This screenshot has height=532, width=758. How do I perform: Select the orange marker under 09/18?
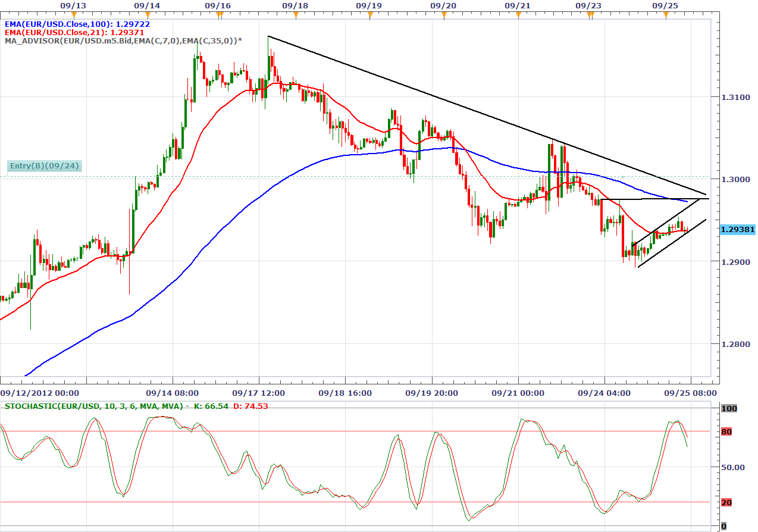pyautogui.click(x=295, y=15)
